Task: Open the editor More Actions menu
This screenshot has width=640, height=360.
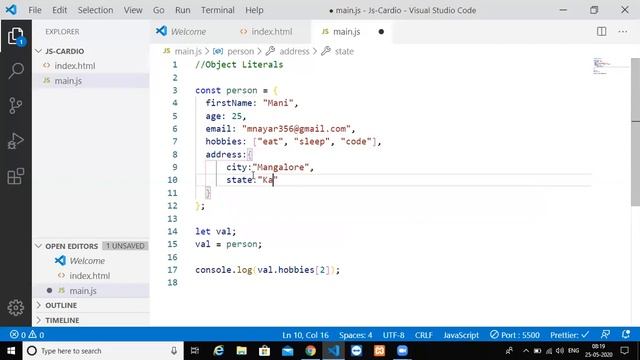Action: (x=622, y=31)
